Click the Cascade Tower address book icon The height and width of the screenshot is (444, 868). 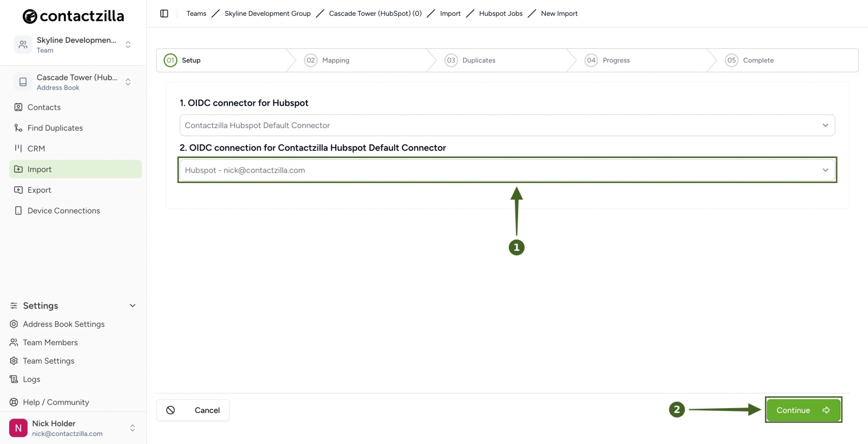point(23,82)
